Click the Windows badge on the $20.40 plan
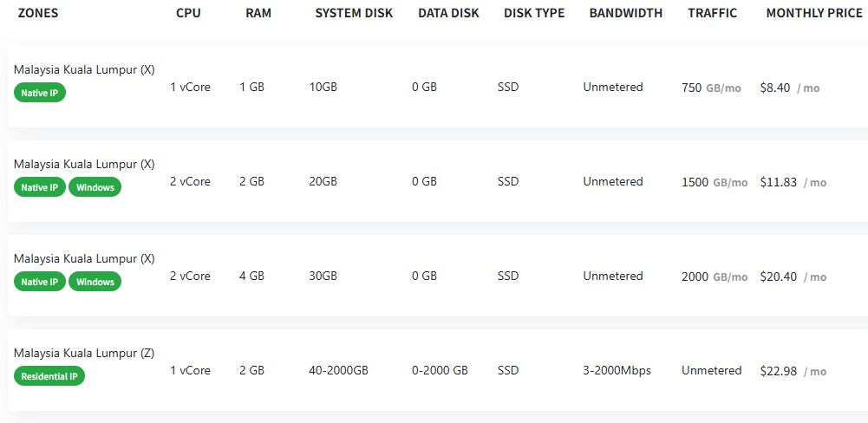Image resolution: width=868 pixels, height=423 pixels. 95,282
